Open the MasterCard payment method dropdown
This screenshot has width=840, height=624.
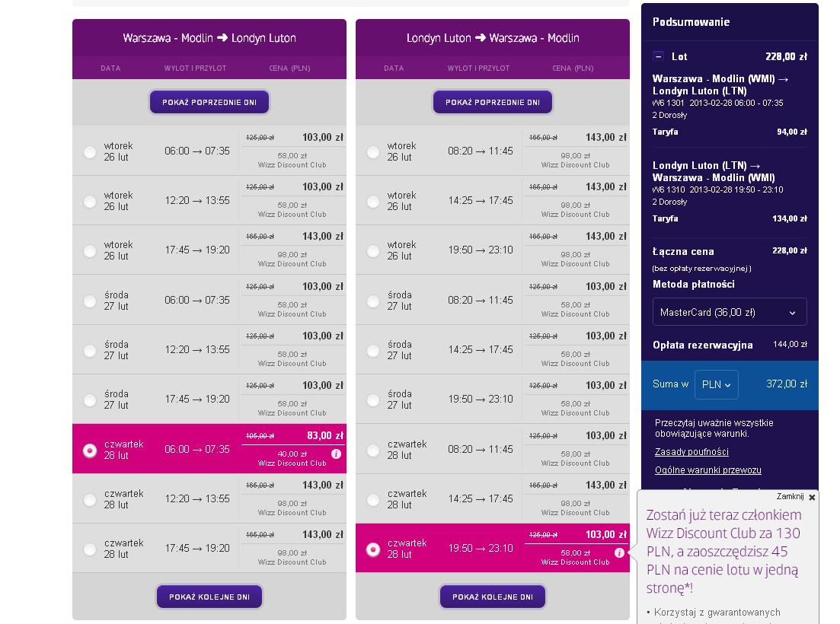[729, 312]
